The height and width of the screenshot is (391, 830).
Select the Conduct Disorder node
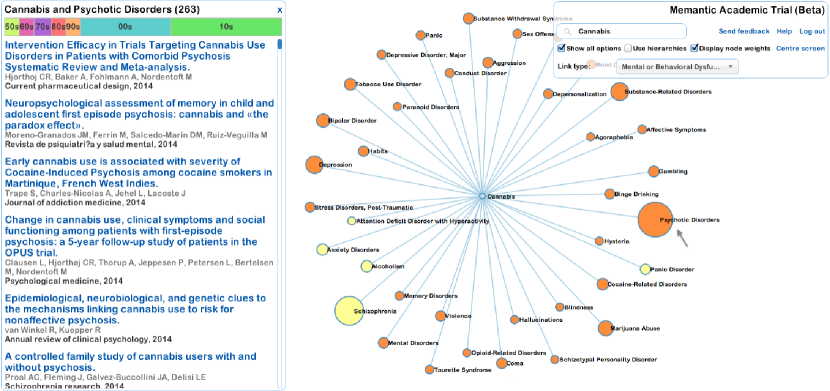[x=449, y=72]
